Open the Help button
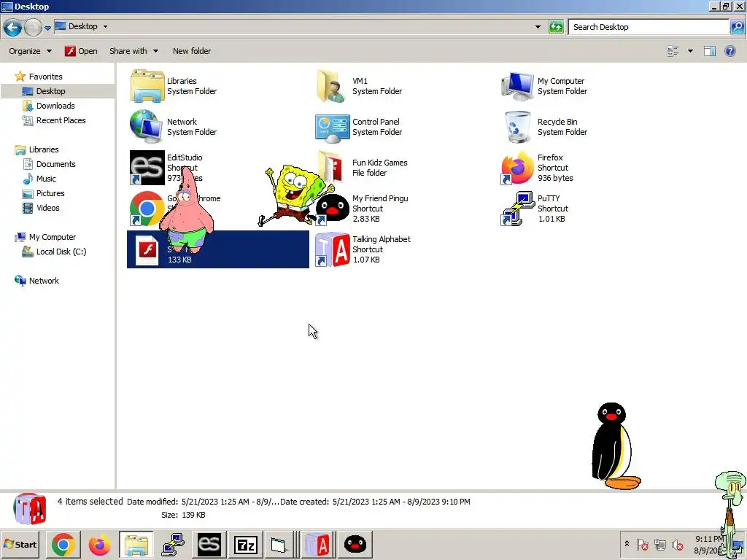Screen dimensions: 747x560 [x=729, y=51]
